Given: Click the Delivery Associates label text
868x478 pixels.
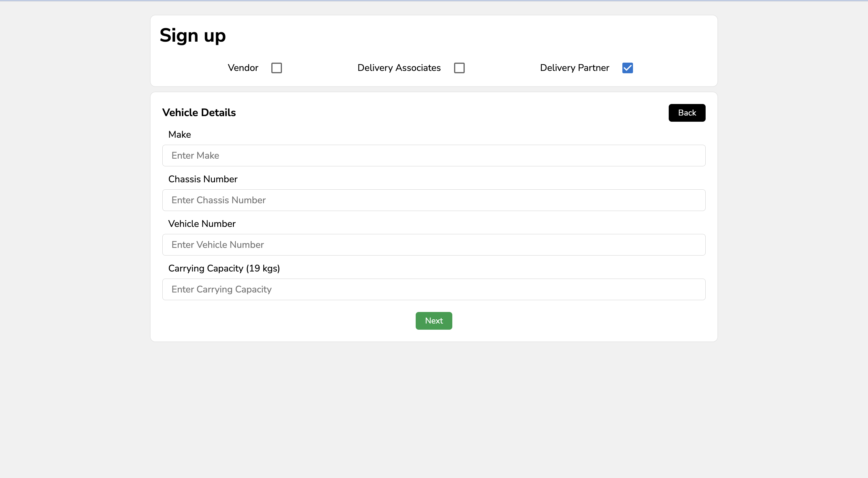Looking at the screenshot, I should click(399, 68).
